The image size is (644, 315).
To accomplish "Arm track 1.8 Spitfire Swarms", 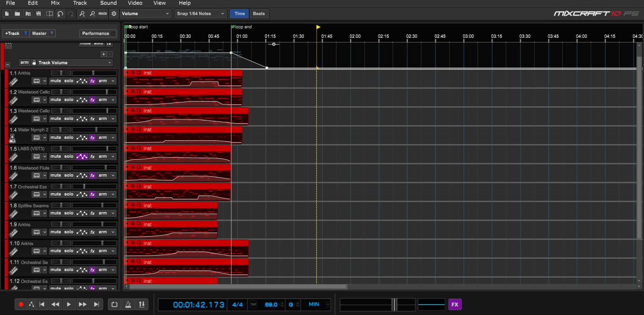I will [103, 213].
